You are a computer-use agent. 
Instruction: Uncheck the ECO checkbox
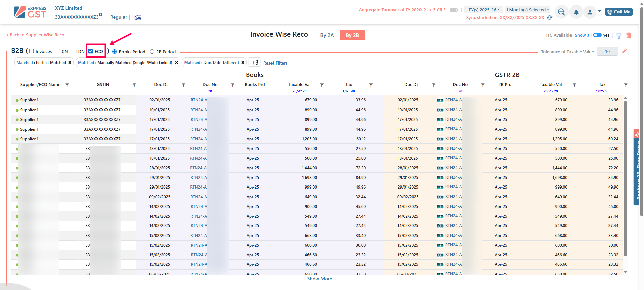pyautogui.click(x=91, y=51)
